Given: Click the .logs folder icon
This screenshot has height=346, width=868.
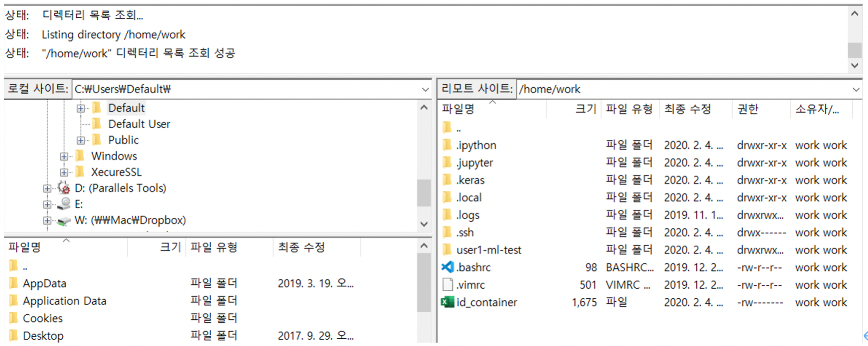Looking at the screenshot, I should [x=448, y=214].
